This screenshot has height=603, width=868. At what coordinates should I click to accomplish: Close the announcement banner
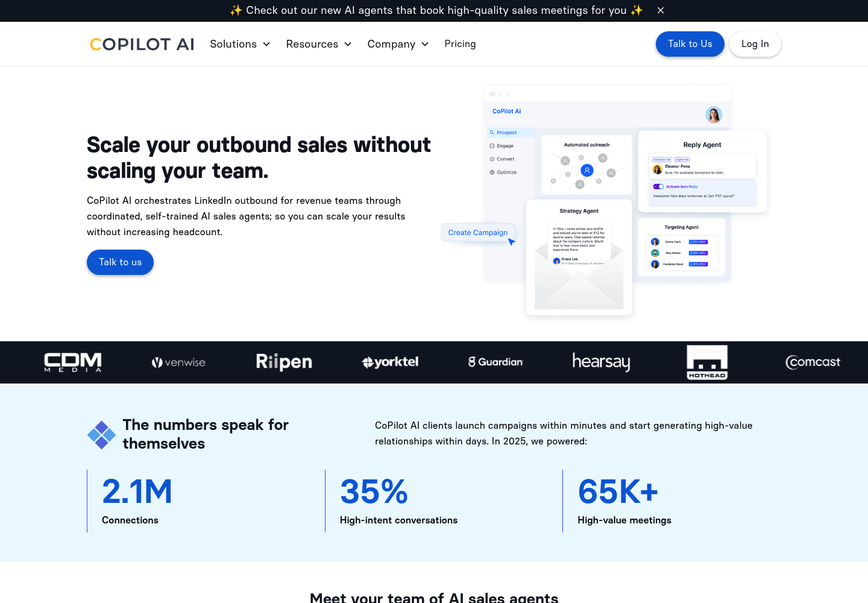click(x=661, y=10)
